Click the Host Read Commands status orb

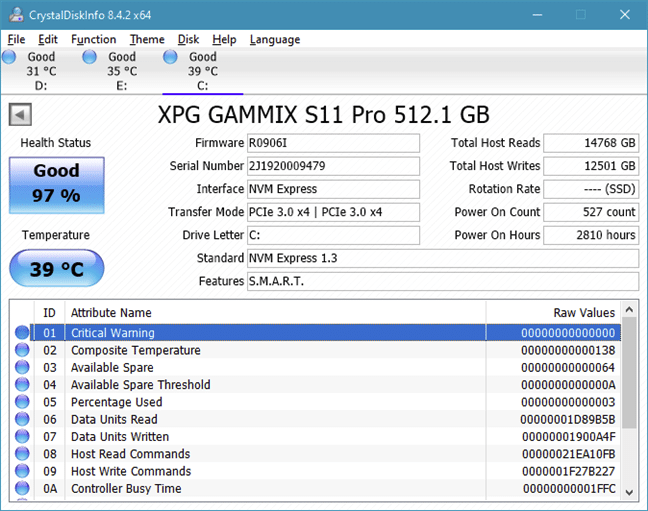tap(22, 455)
